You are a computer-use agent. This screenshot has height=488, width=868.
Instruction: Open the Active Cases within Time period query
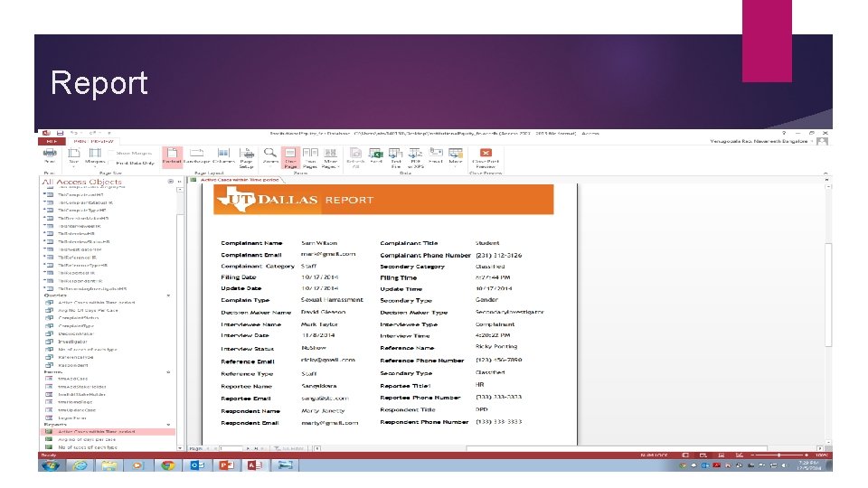97,303
